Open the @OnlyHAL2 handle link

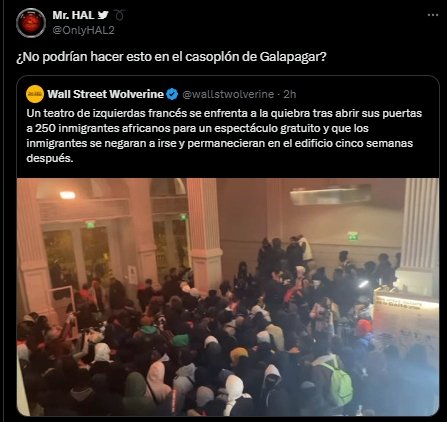(83, 30)
